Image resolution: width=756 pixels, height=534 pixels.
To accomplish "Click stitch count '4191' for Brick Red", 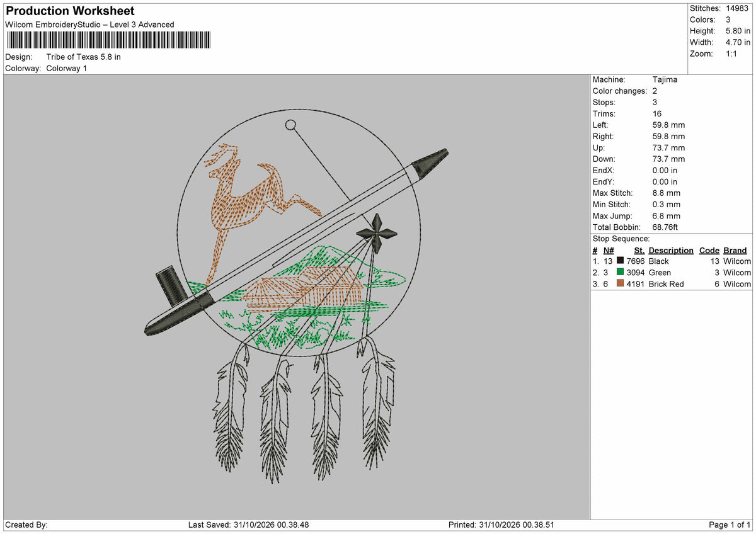I will click(x=636, y=284).
